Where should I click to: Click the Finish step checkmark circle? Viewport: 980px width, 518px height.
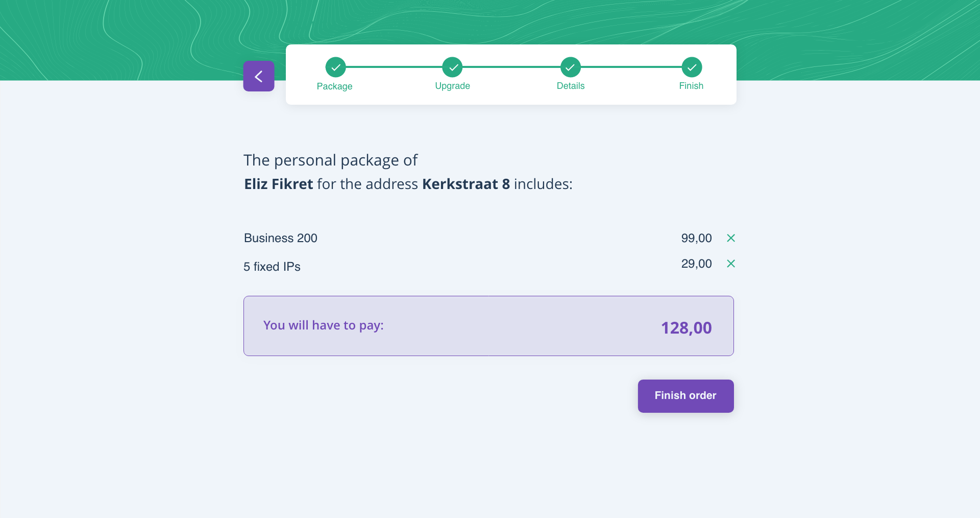click(692, 67)
